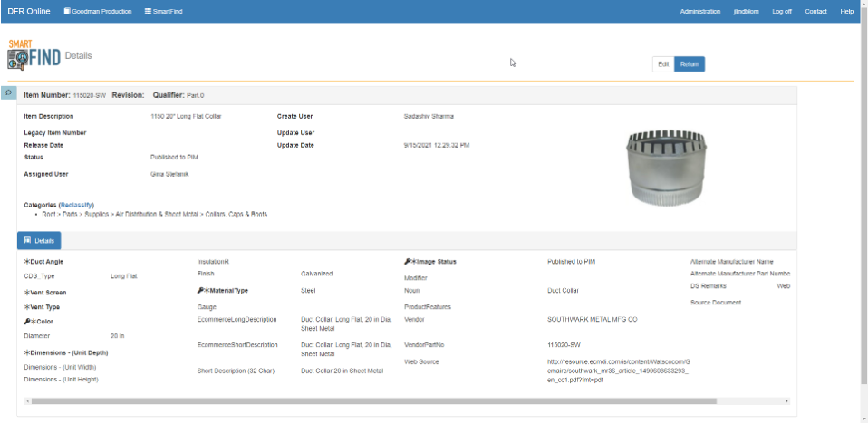
Task: Click the Update Date value
Action: 437,146
